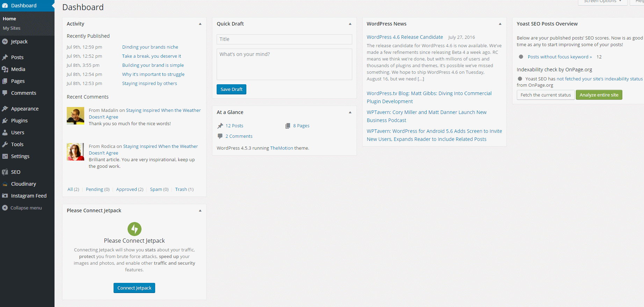This screenshot has width=644, height=307.
Task: Click the Cloudinary cloud icon in sidebar
Action: [5, 184]
